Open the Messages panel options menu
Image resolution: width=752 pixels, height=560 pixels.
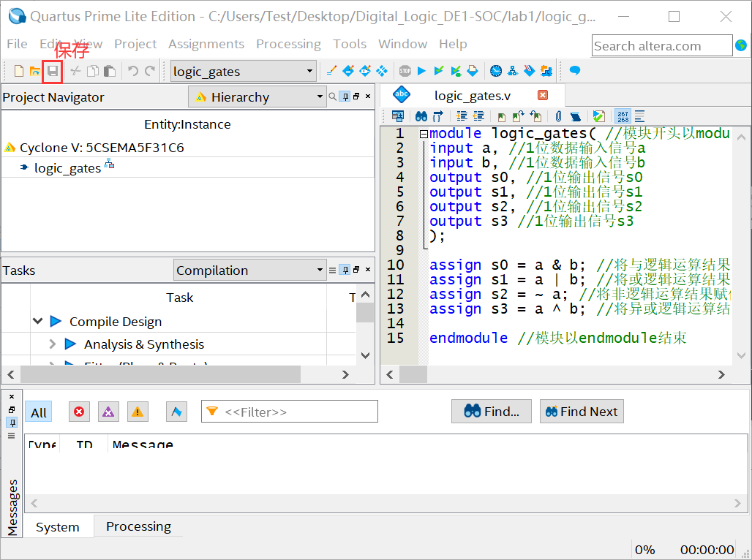pos(12,436)
